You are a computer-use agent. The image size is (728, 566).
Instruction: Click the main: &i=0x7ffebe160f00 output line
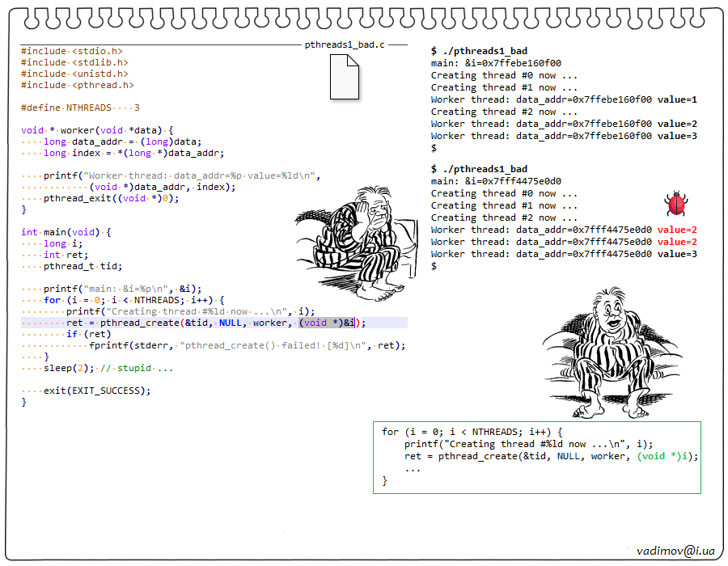click(496, 63)
